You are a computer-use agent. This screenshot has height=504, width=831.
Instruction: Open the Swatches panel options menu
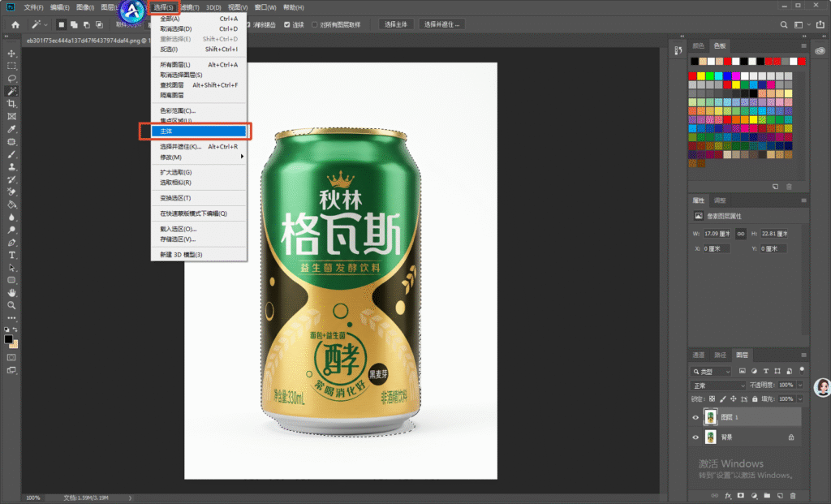tap(803, 45)
